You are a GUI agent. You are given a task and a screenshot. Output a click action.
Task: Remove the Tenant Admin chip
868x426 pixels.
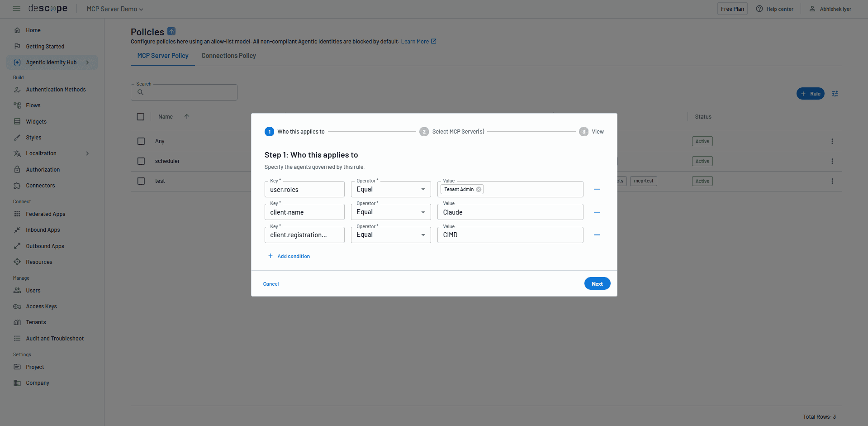[479, 190]
